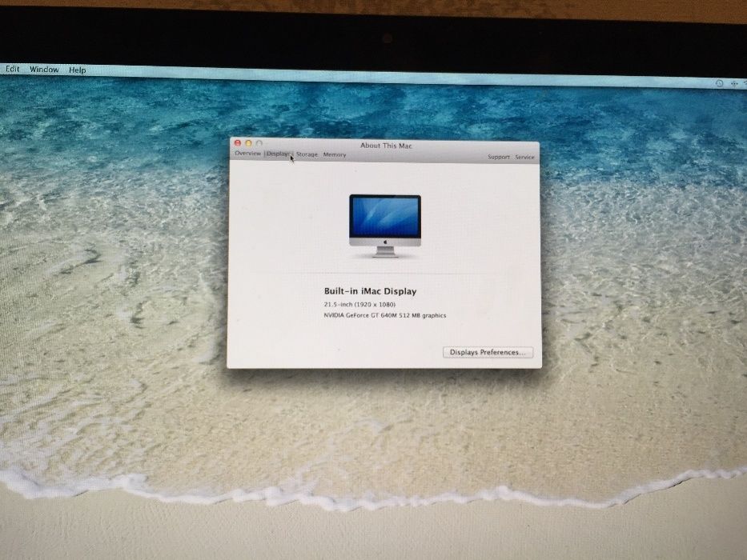Minimize the About This Mac window
The image size is (747, 560).
(x=248, y=143)
